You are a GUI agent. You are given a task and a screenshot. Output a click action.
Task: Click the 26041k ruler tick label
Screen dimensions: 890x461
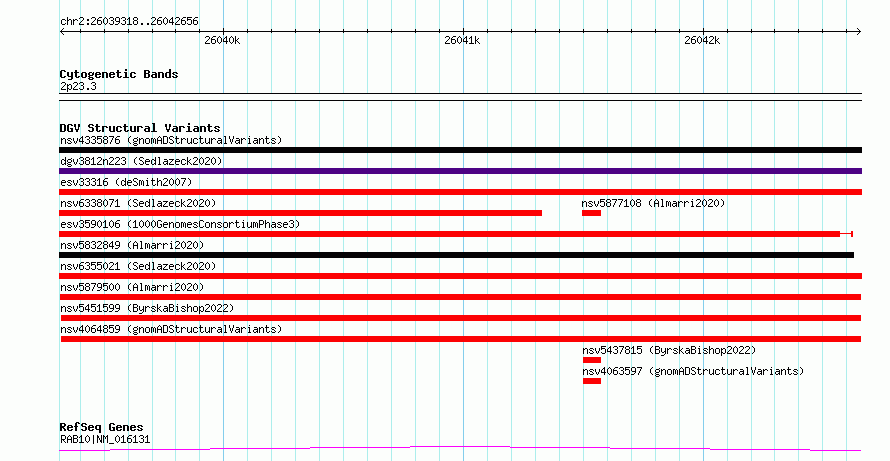462,40
